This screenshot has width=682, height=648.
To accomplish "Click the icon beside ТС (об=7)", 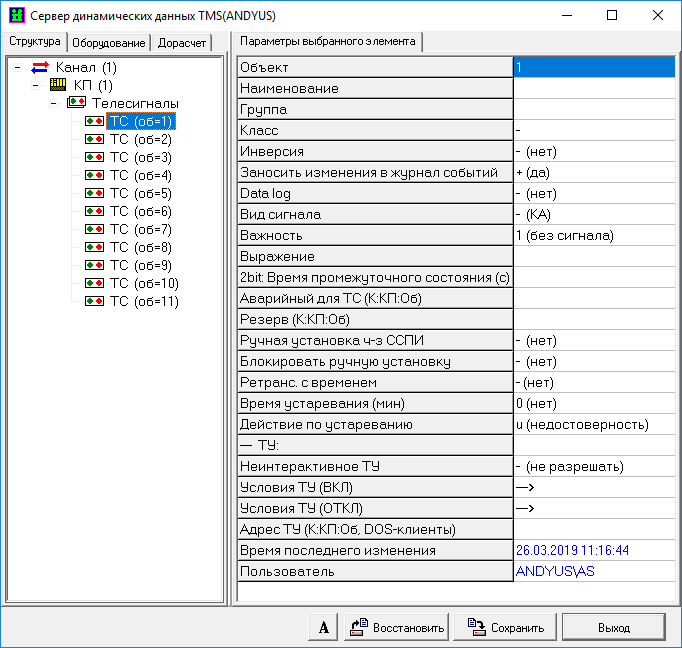I will (94, 230).
